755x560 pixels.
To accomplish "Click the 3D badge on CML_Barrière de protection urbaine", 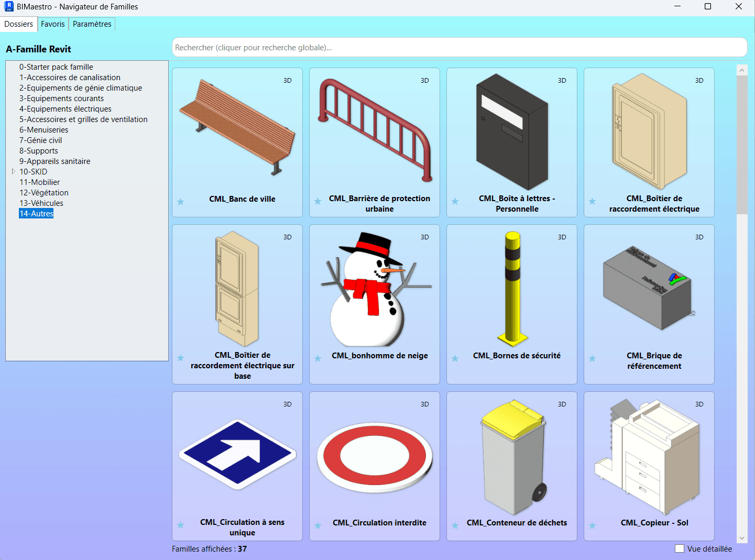I will point(424,81).
